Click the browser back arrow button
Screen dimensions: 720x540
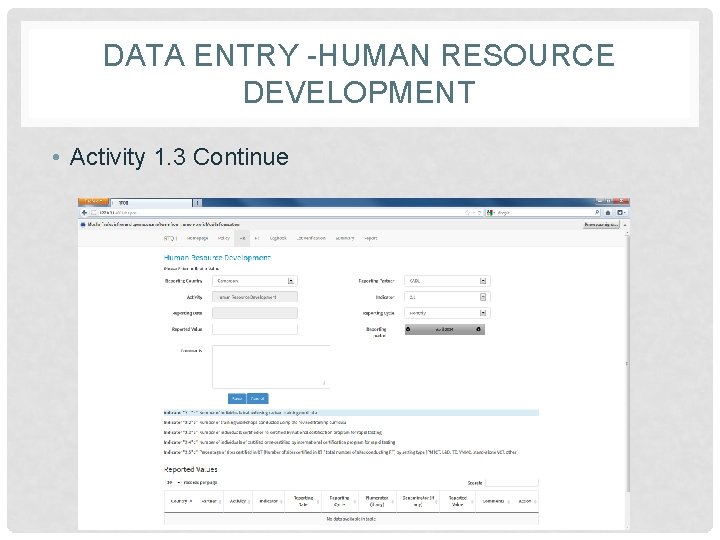point(84,213)
